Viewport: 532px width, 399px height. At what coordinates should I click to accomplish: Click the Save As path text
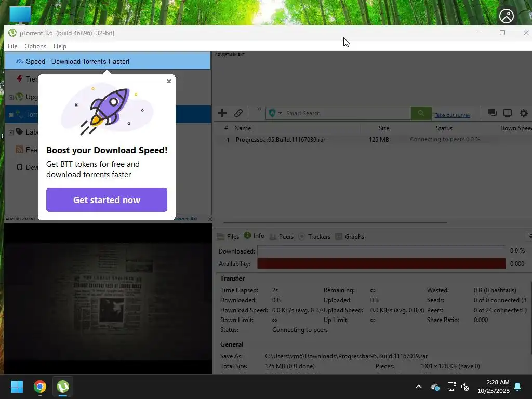pyautogui.click(x=346, y=356)
